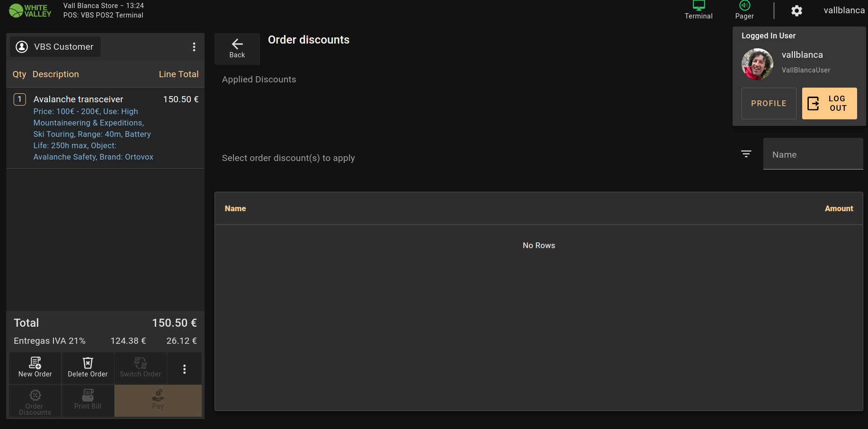
Task: Open the Profile button
Action: pyautogui.click(x=769, y=103)
